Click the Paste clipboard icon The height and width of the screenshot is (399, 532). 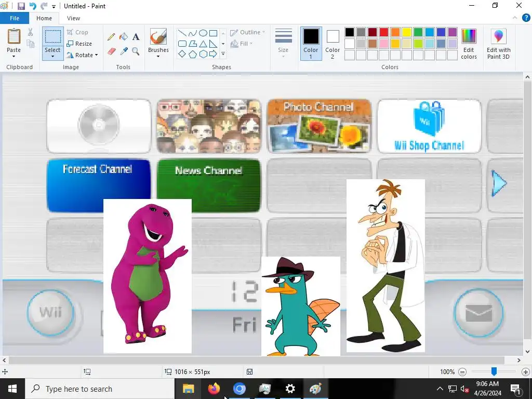(x=14, y=36)
